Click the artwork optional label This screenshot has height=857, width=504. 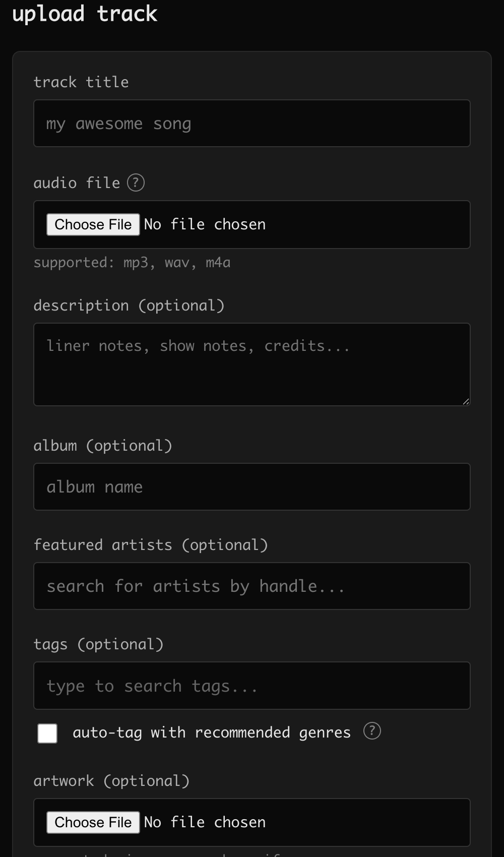[x=111, y=780]
